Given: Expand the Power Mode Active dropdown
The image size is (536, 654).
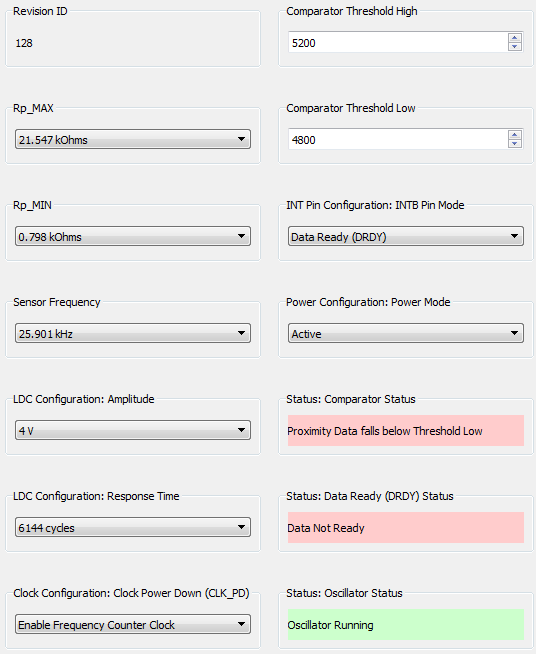Looking at the screenshot, I should tap(405, 333).
